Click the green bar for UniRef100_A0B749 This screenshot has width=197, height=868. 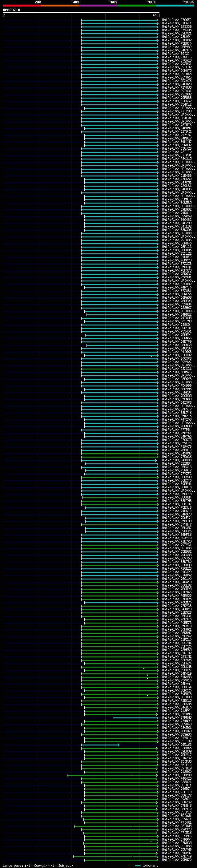[115, 857]
